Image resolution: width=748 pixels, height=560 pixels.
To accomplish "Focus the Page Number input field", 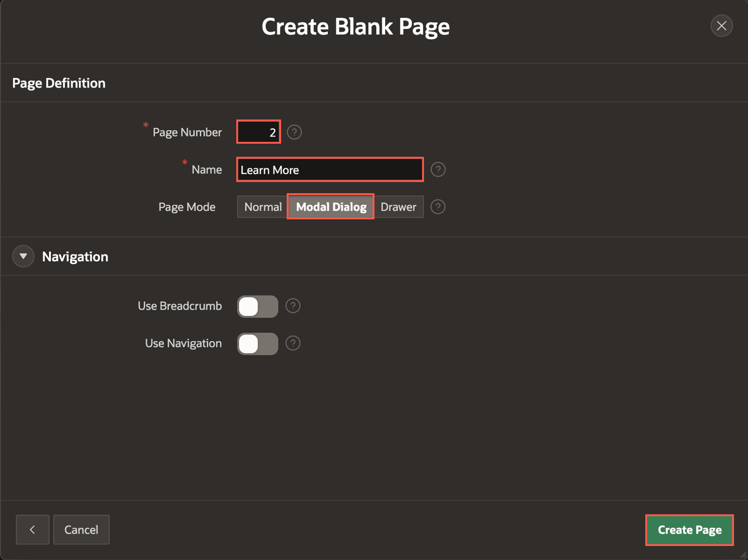I will pos(258,133).
